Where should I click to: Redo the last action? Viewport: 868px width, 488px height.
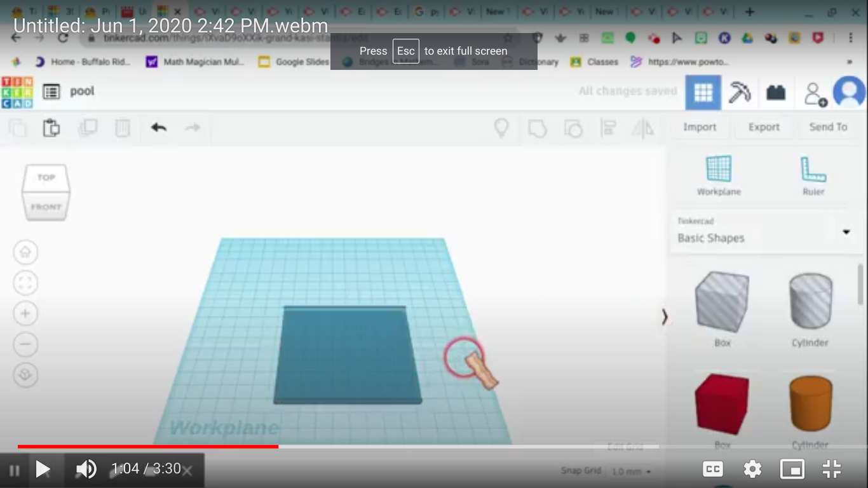click(193, 128)
